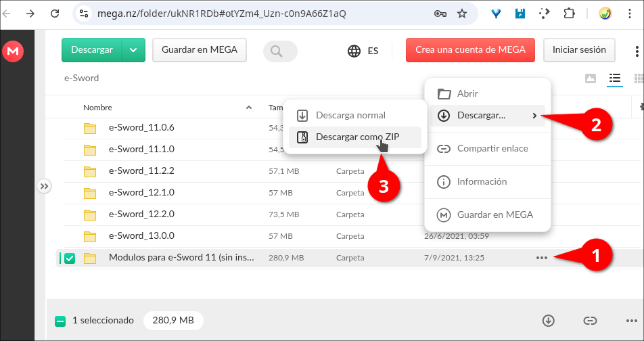Click the e-Sword breadcrumb
The height and width of the screenshot is (341, 644).
pyautogui.click(x=81, y=78)
